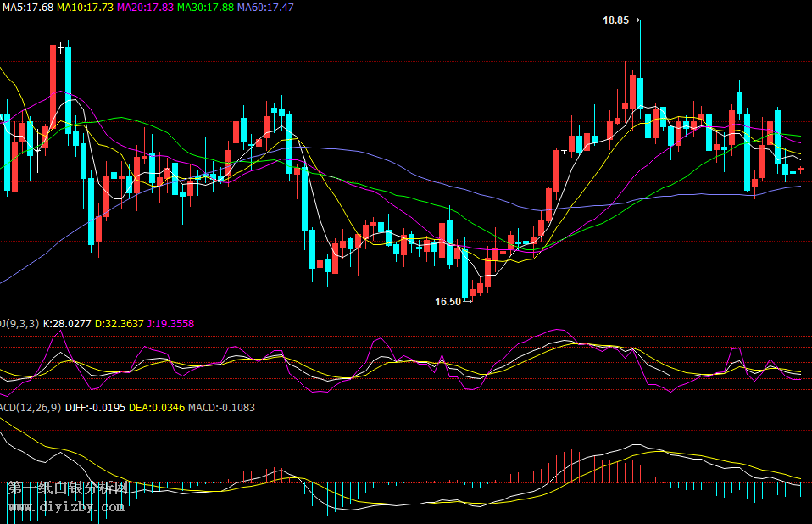812x524 pixels.
Task: Select the green MA30:17.88 label
Action: click(206, 7)
